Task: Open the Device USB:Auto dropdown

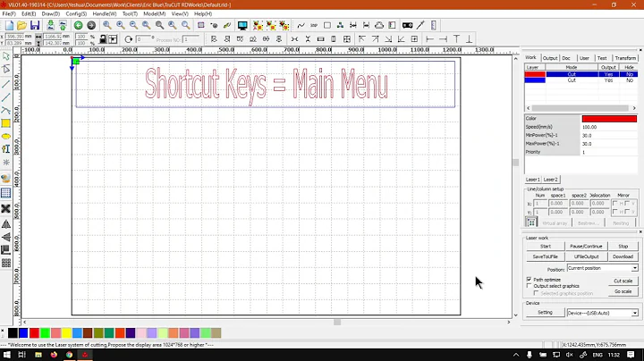Action: [x=603, y=313]
